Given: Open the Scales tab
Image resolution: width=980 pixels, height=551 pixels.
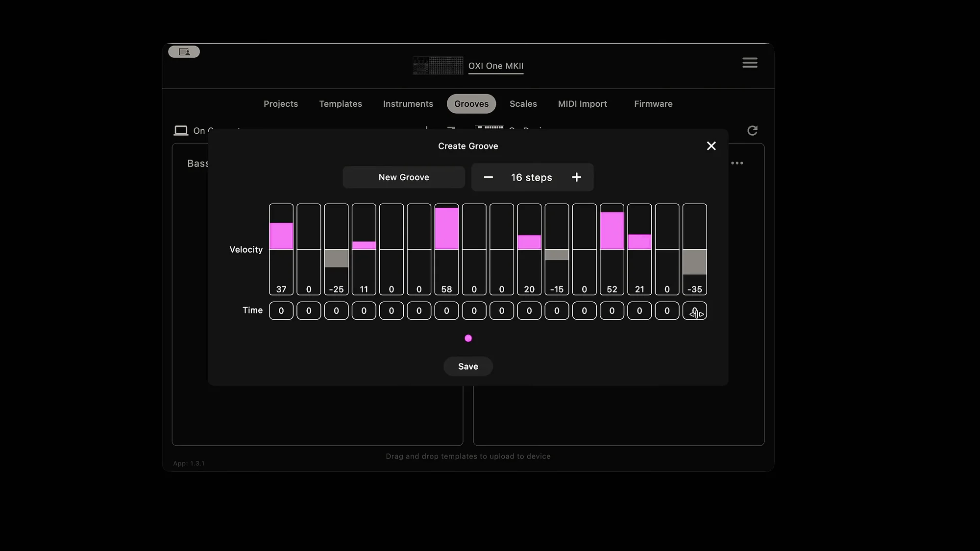Looking at the screenshot, I should click(x=523, y=104).
